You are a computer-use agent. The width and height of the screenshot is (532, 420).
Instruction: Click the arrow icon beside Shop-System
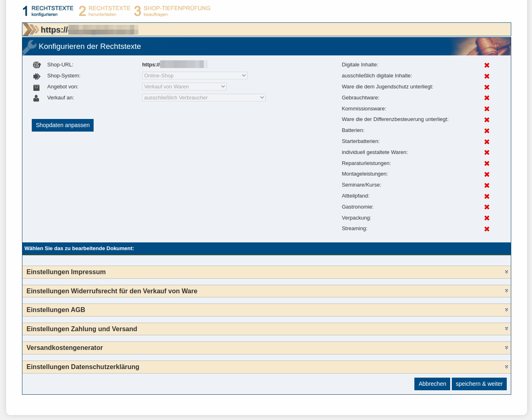tap(37, 76)
